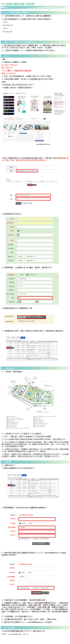This screenshot has width=70, height=644.
Task: Click the 帳號:22210033827 bank account text
Action: [9, 73]
